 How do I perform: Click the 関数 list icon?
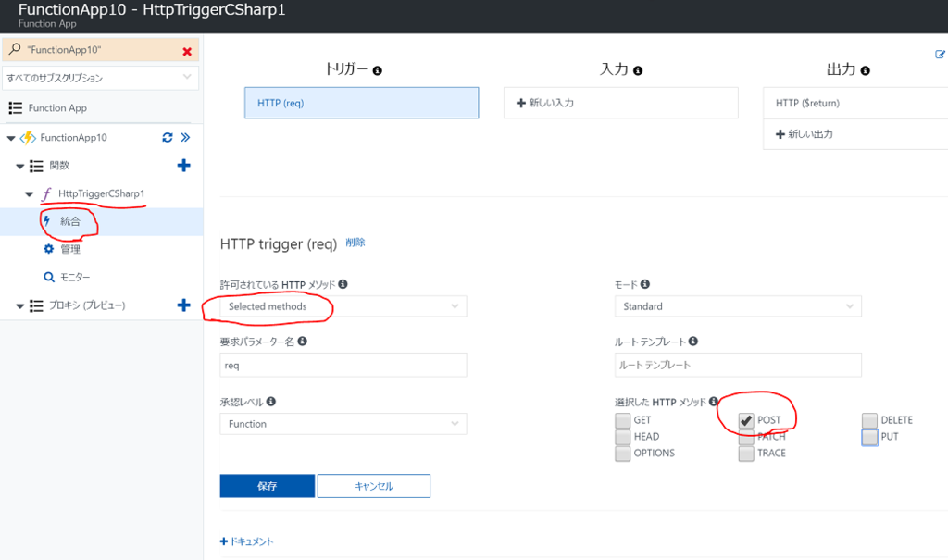point(36,166)
